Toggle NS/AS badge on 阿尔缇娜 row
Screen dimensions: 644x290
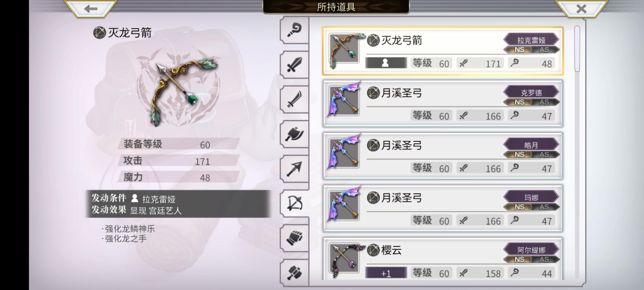coord(531,259)
